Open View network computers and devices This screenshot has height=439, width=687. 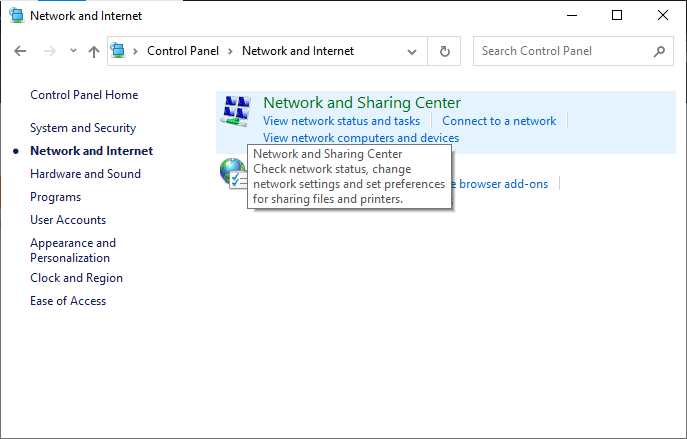[361, 138]
